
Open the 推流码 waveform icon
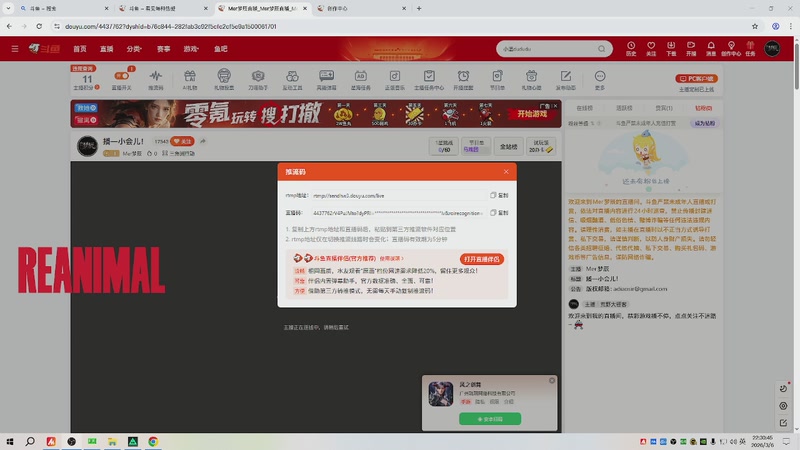(156, 80)
